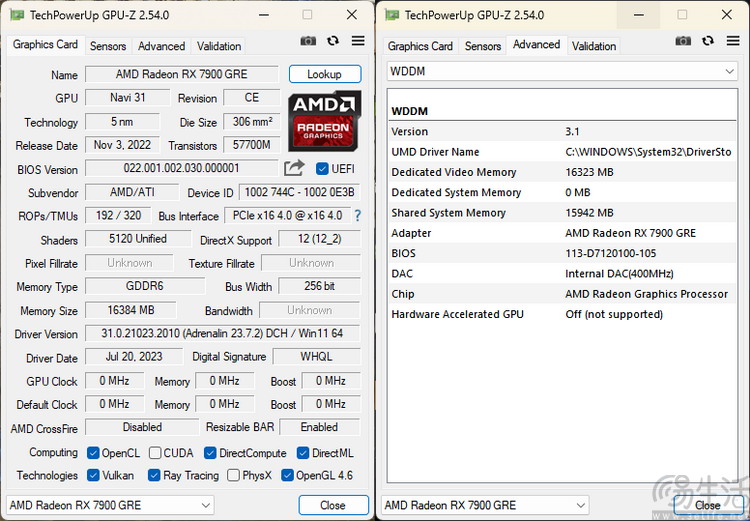Click the camera icon in right window
Viewport: 750px width, 521px height.
[x=683, y=42]
